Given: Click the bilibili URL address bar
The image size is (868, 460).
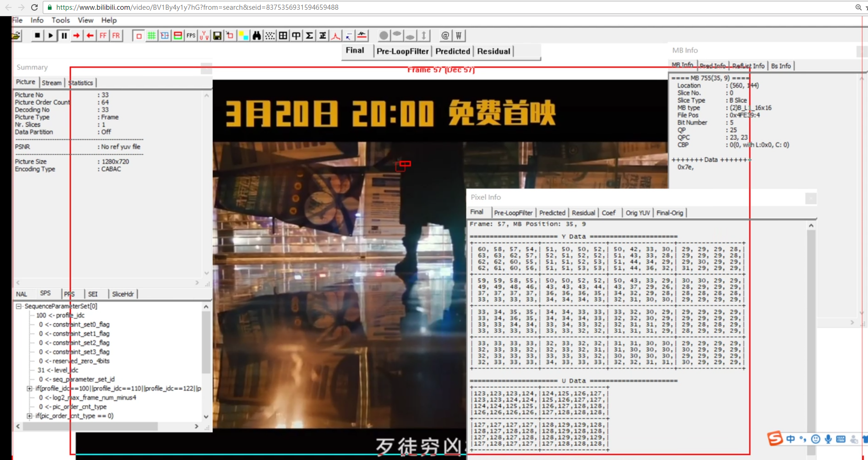Looking at the screenshot, I should [x=446, y=7].
